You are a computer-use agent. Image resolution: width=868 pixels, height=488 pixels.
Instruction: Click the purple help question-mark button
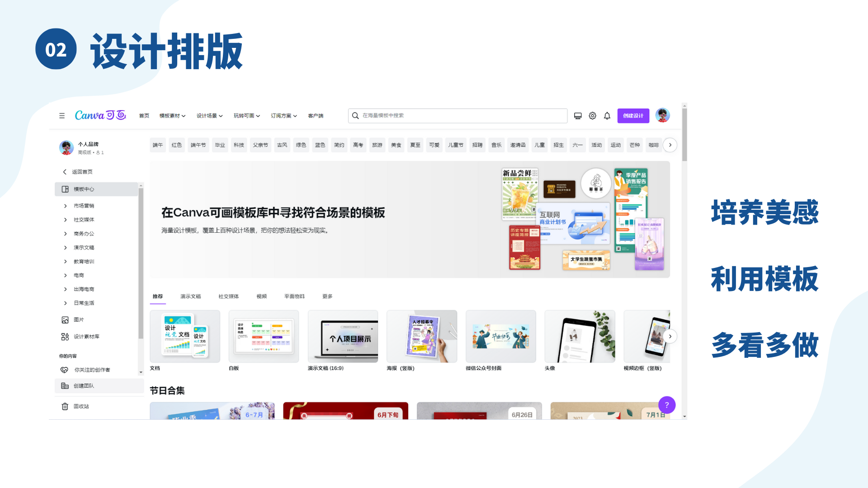pyautogui.click(x=667, y=405)
